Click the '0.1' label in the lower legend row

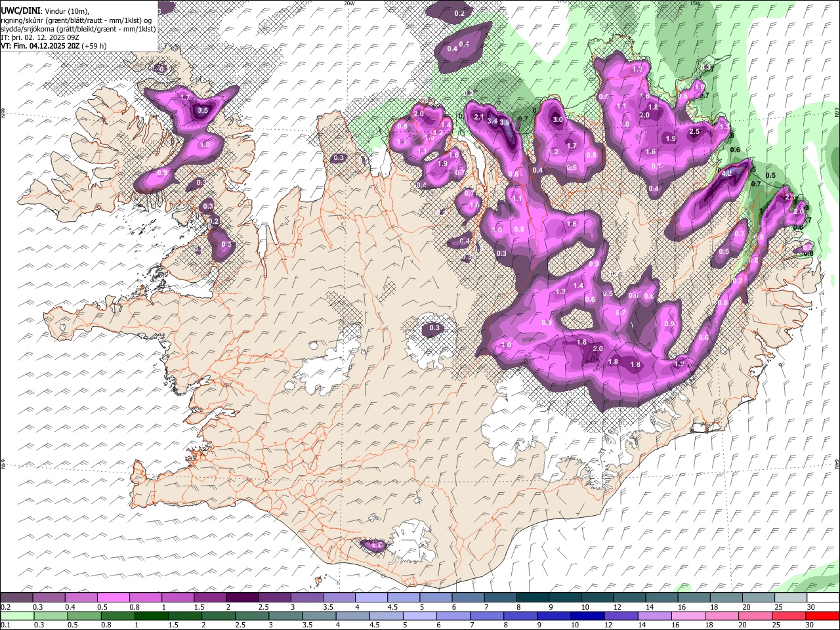click(5, 625)
